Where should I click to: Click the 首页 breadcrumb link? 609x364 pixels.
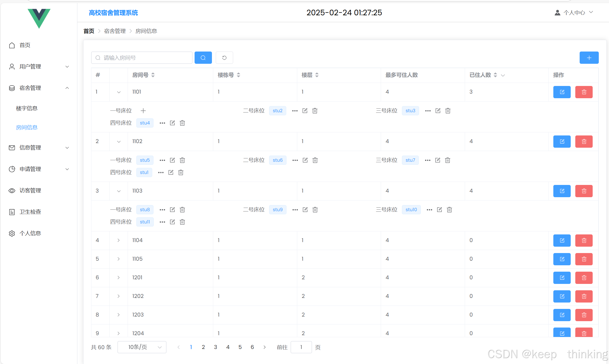pyautogui.click(x=89, y=31)
